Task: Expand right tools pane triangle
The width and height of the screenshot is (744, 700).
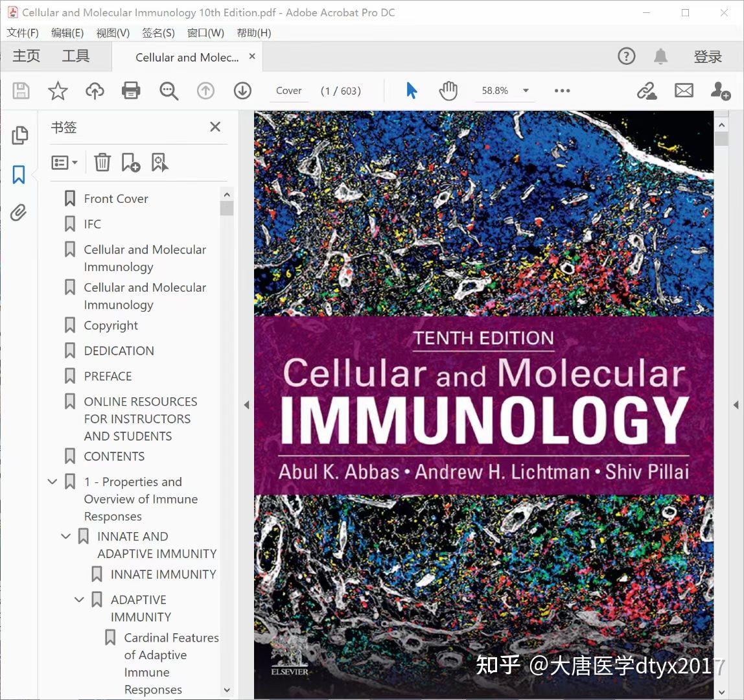Action: [x=736, y=405]
